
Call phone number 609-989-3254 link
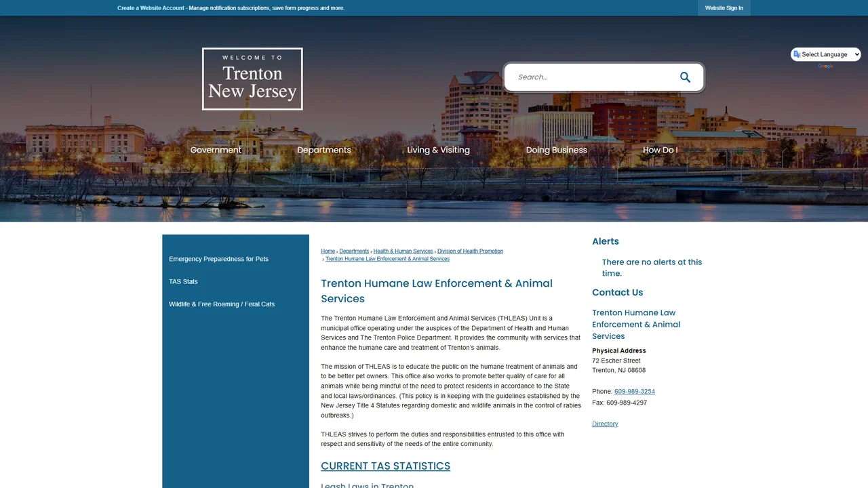635,392
